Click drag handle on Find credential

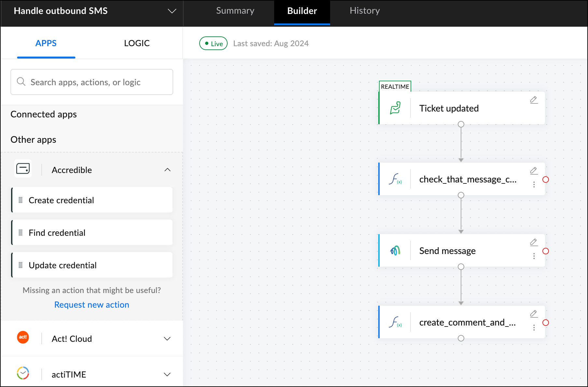[21, 233]
